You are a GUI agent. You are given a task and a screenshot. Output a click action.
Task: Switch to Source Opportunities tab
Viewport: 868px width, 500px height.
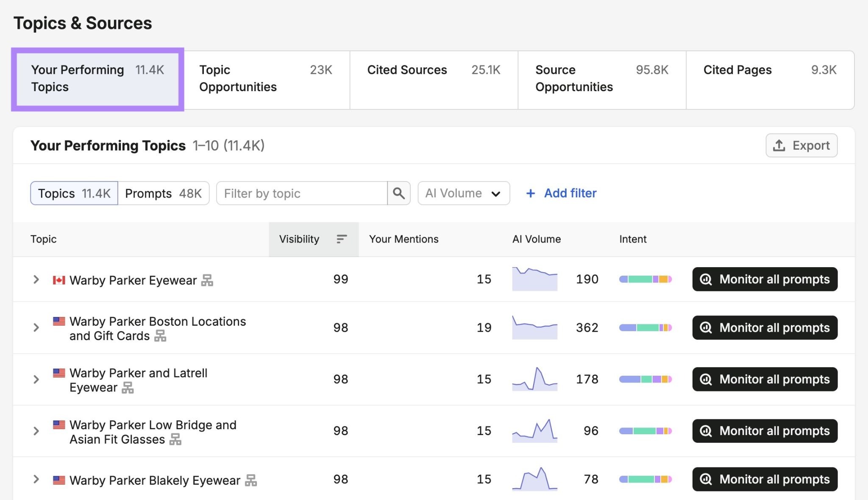coord(602,80)
